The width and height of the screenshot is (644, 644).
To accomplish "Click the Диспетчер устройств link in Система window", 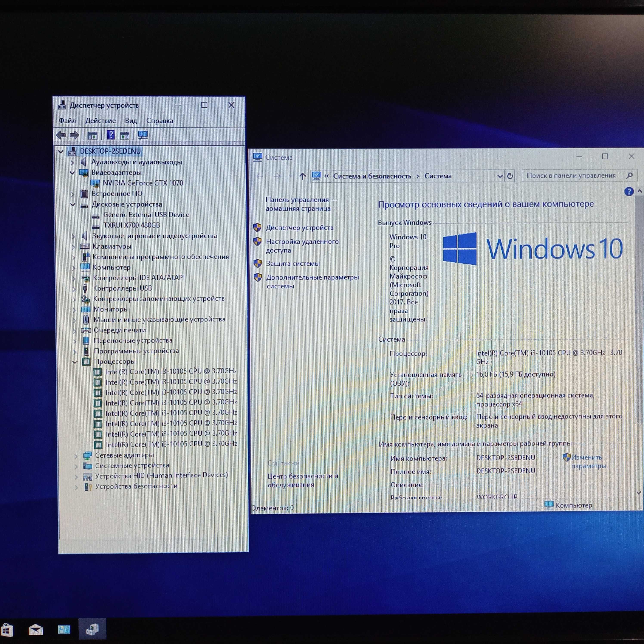I will 299,228.
